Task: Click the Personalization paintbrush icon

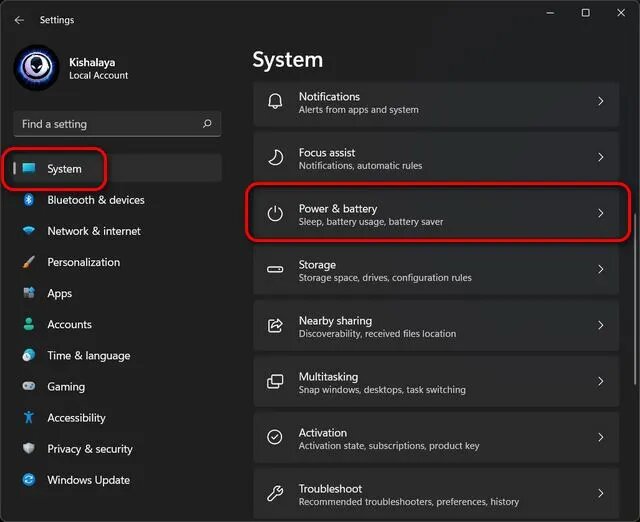Action: point(29,262)
